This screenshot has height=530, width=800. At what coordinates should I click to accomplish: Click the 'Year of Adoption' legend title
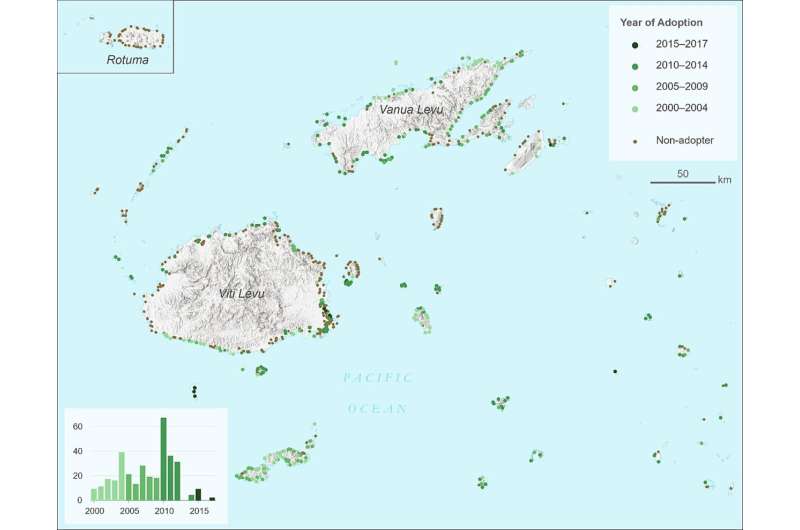(661, 22)
